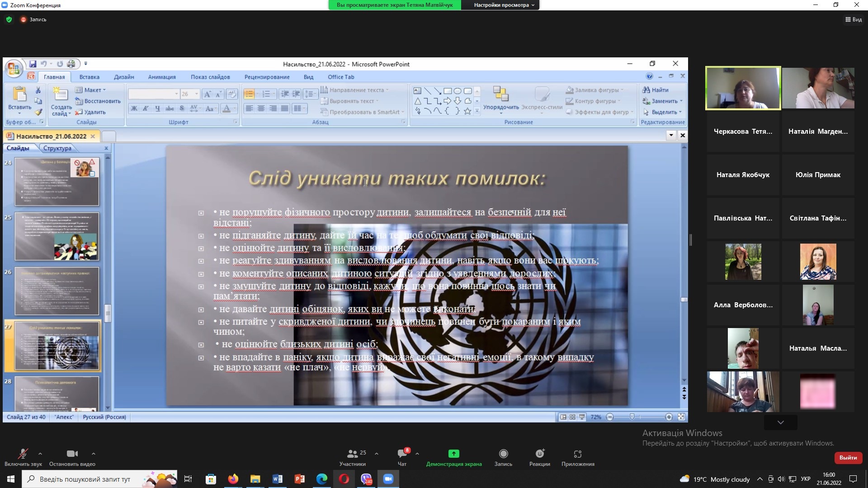The width and height of the screenshot is (868, 488).
Task: Open the Zoom Apps icon
Action: coord(577,454)
